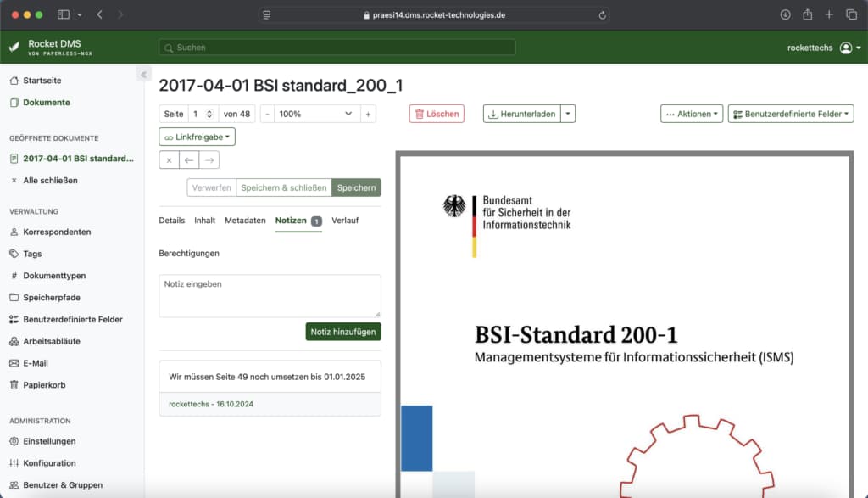
Task: Click the Safari address bar URL
Action: [438, 15]
